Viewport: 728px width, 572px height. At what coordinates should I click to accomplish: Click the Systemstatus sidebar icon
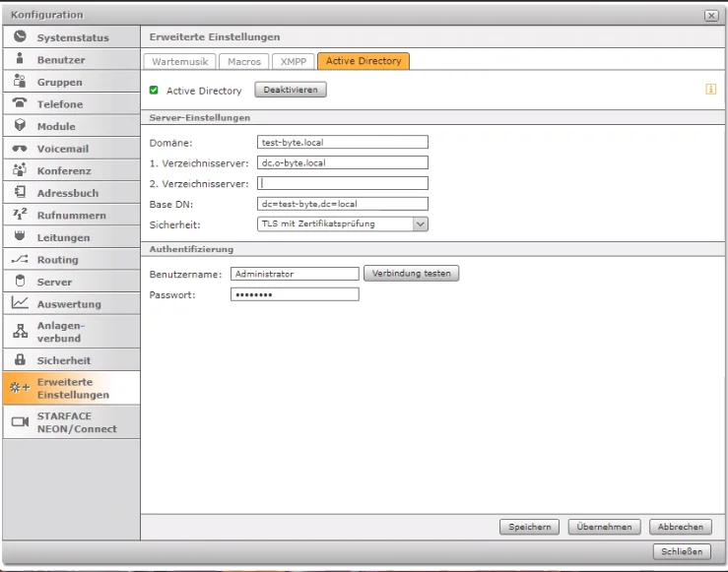(x=20, y=37)
